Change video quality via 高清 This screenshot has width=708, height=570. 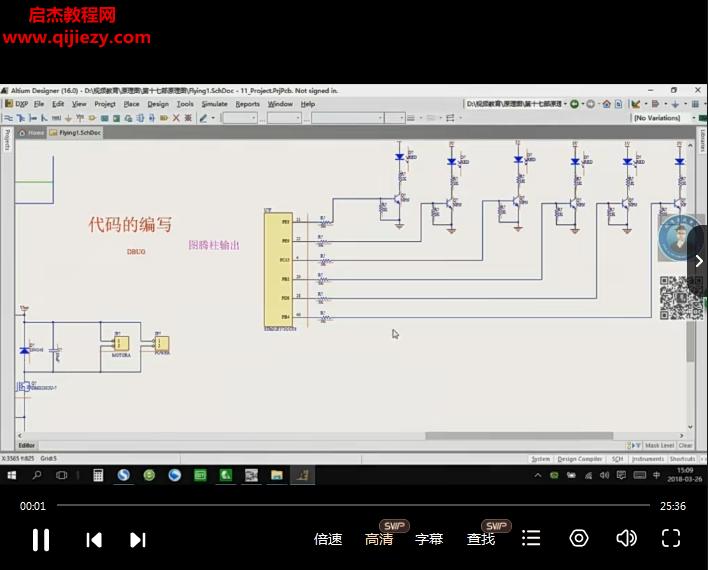pyautogui.click(x=378, y=539)
